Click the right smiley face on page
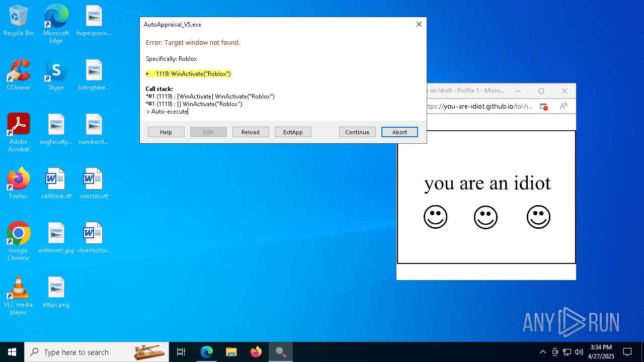644x362 pixels. tap(538, 217)
